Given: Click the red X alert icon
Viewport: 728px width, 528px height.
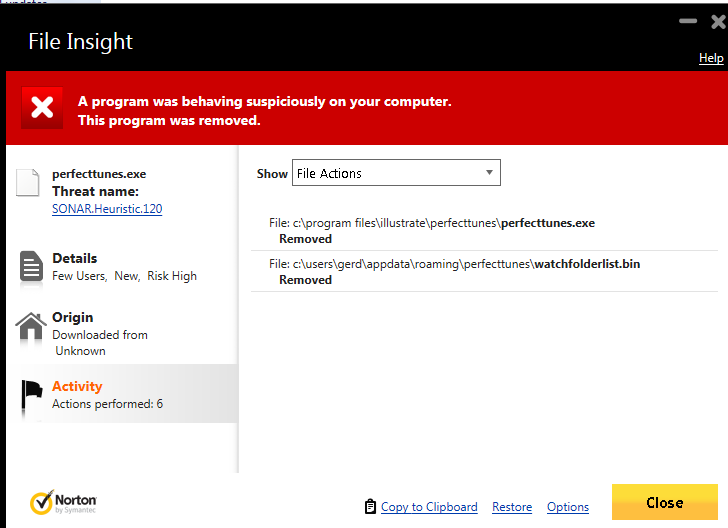Looking at the screenshot, I should (x=42, y=108).
